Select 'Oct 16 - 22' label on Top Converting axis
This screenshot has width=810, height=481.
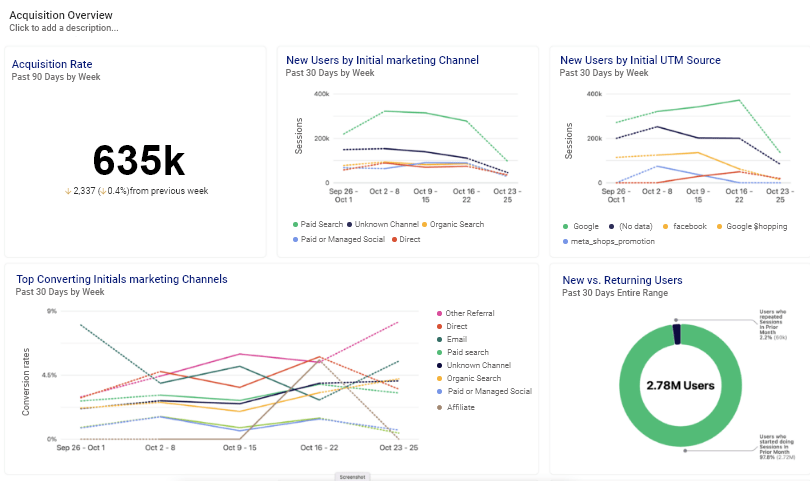click(x=319, y=447)
